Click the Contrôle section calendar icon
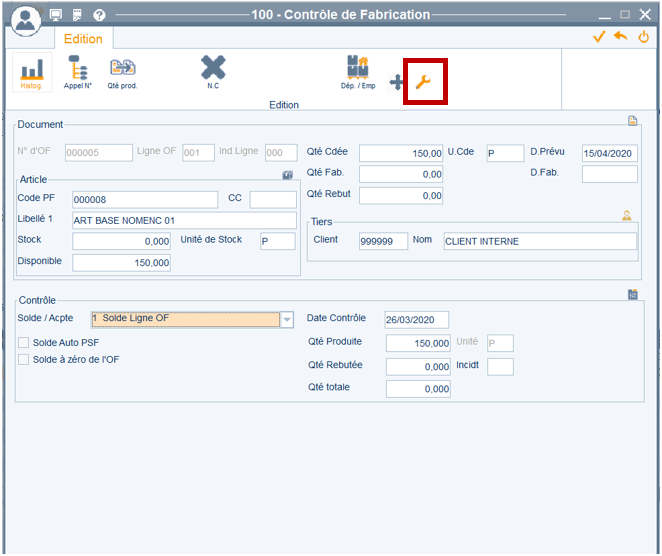The height and width of the screenshot is (556, 662). coord(632,294)
